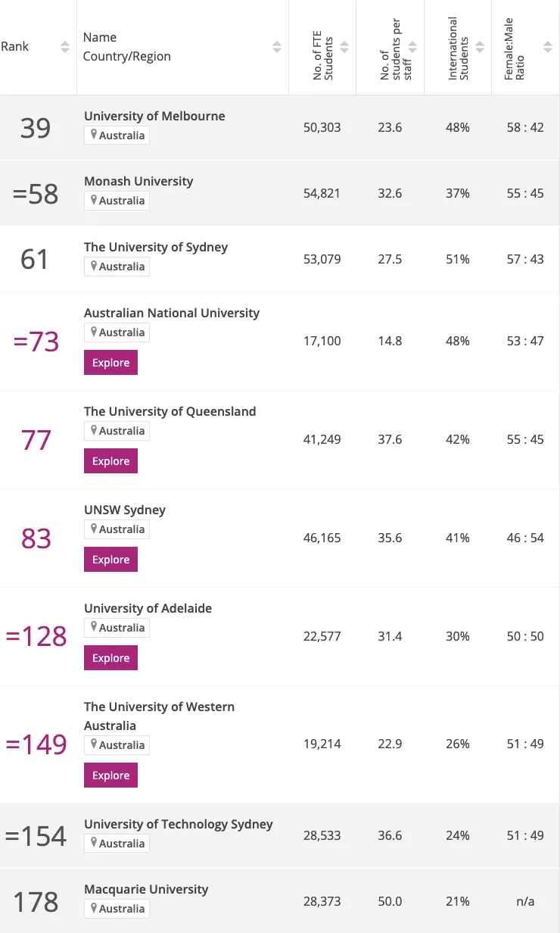Click location pin under Monash University

94,201
